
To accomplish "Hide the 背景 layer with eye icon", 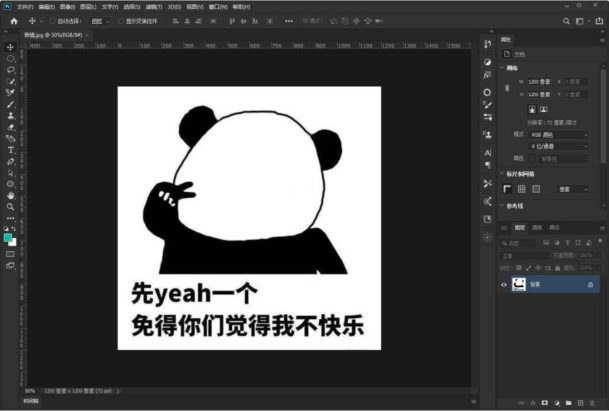I will (x=504, y=285).
